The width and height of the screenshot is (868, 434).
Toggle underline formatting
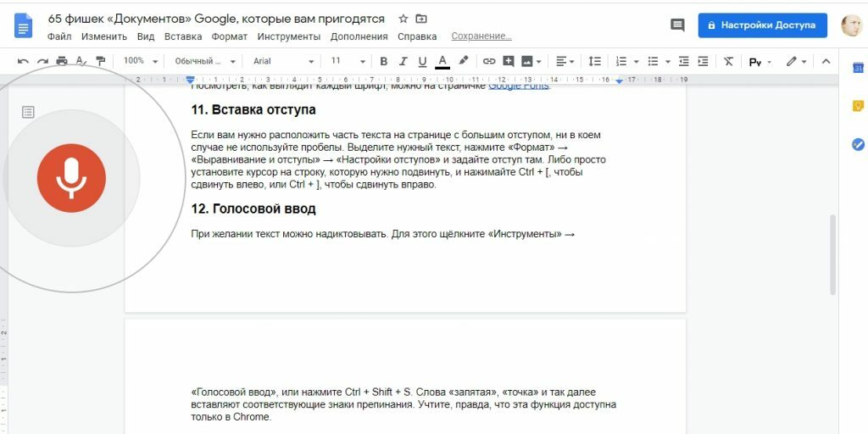(422, 61)
